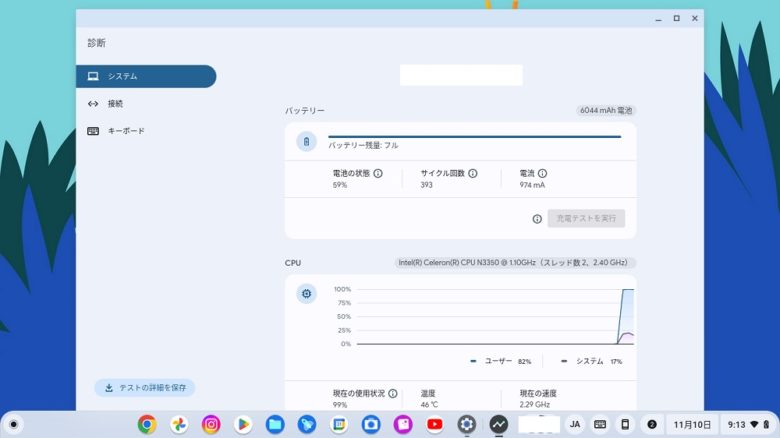Show info for 現在の使用状況

393,394
